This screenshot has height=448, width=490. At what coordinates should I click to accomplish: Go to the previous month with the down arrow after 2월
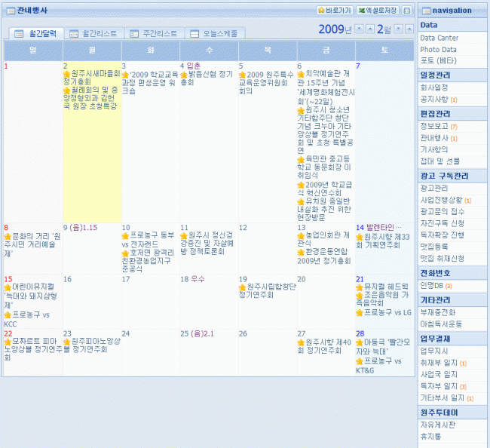pyautogui.click(x=399, y=29)
